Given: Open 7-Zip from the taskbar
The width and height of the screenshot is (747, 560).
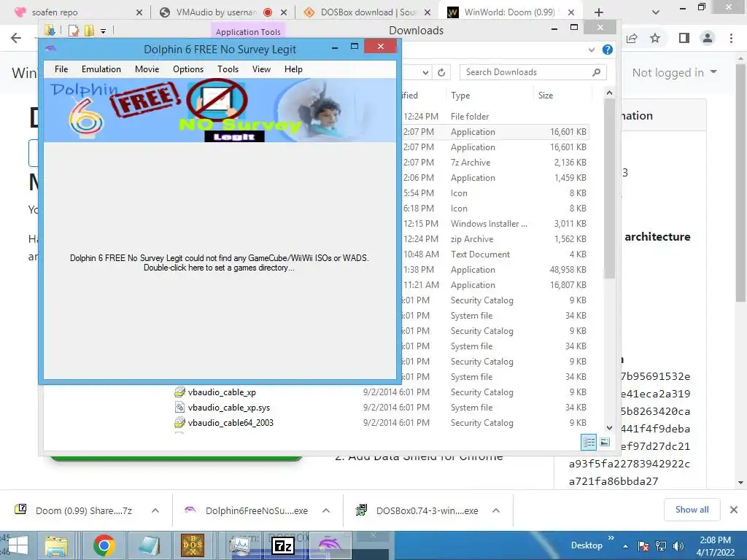Looking at the screenshot, I should pyautogui.click(x=283, y=545).
